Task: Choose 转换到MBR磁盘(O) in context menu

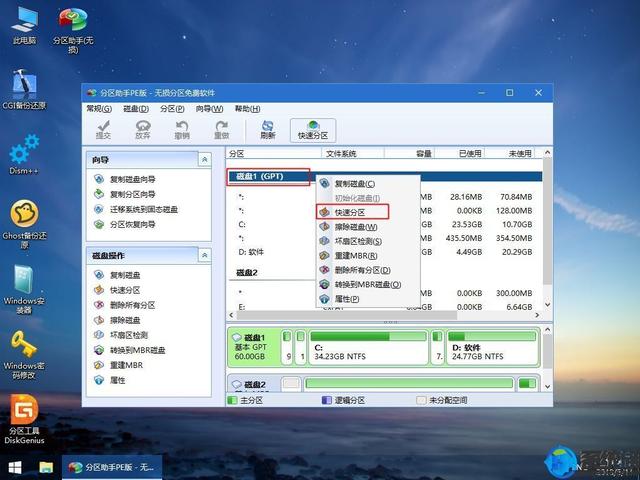Action: coord(367,284)
